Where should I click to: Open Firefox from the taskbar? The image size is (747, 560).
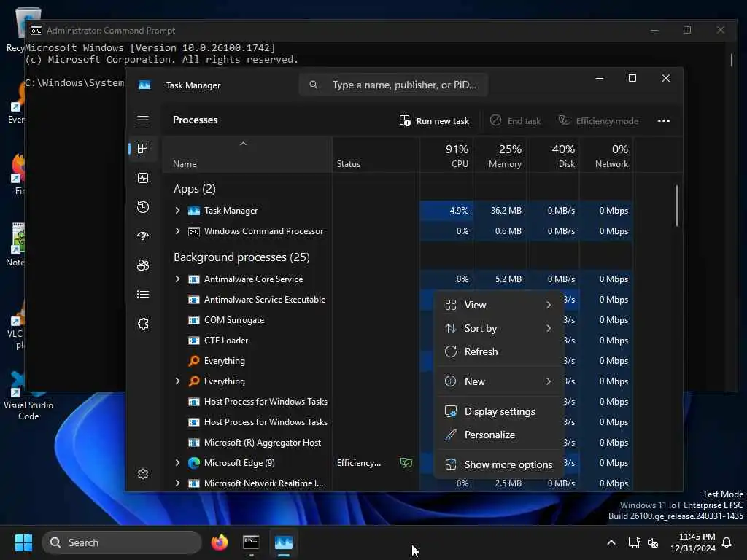(219, 542)
